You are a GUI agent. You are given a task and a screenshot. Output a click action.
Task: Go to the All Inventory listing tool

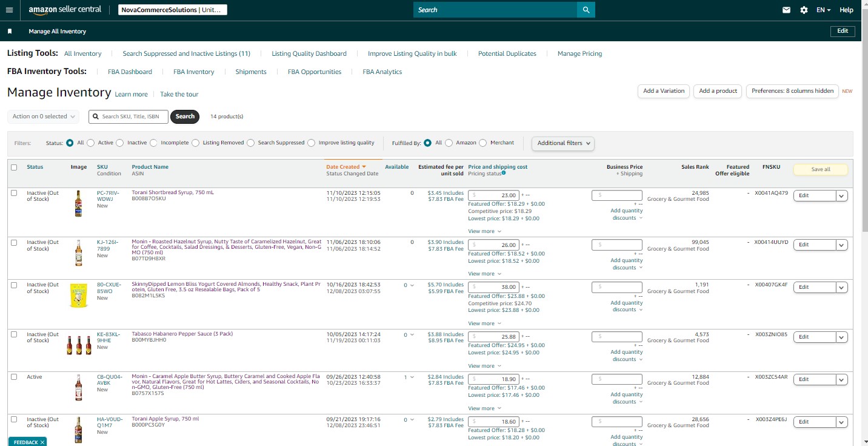point(83,53)
